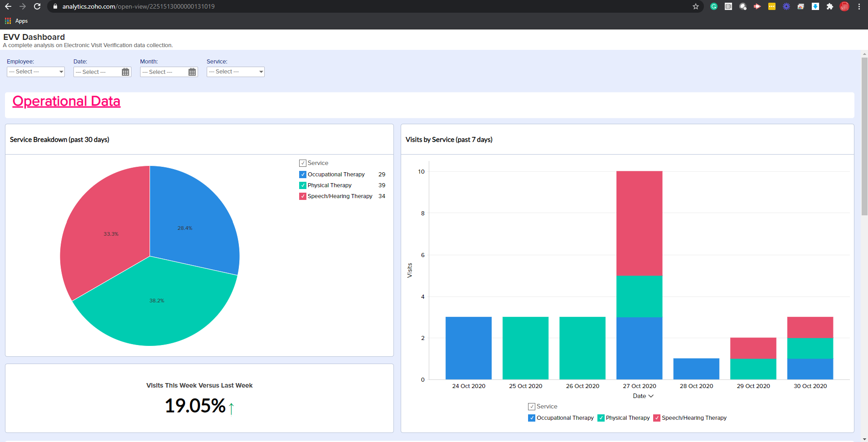Screen dimensions: 868x442
Task: Click the blue bar for 24 Oct 2020
Action: 469,348
